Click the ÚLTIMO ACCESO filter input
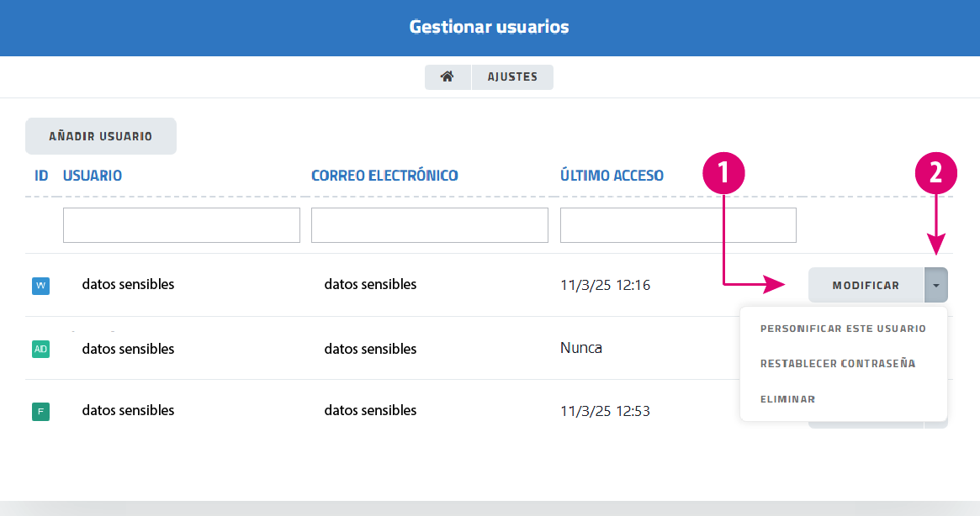 click(x=678, y=225)
